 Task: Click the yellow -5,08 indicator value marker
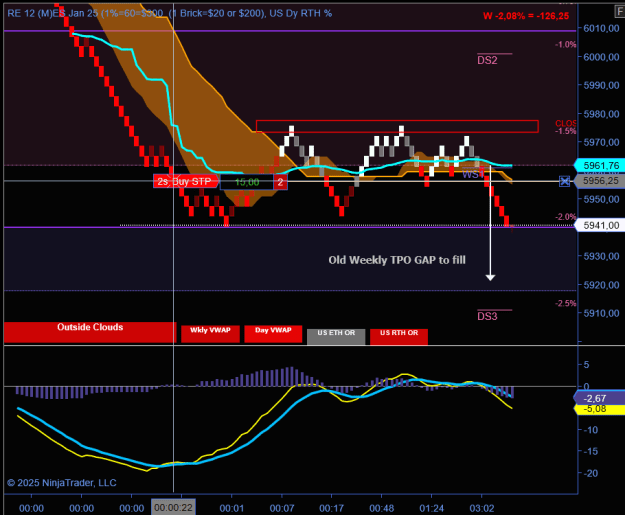pyautogui.click(x=598, y=409)
